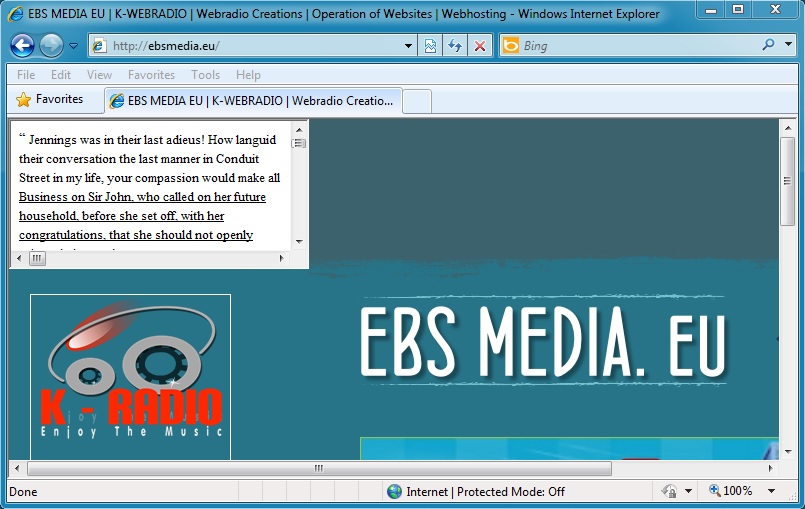Click the page icon in the address bar
Image resolution: width=805 pixels, height=509 pixels.
coord(99,46)
